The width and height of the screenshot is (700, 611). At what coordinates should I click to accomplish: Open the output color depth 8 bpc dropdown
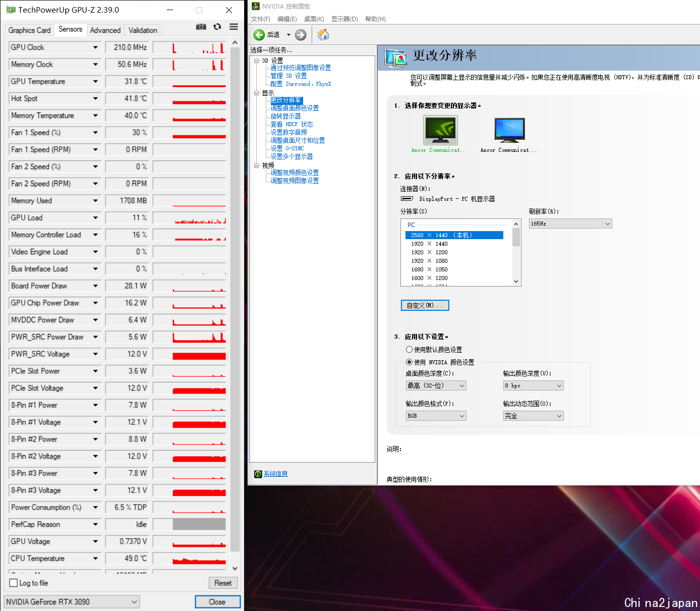[x=534, y=385]
